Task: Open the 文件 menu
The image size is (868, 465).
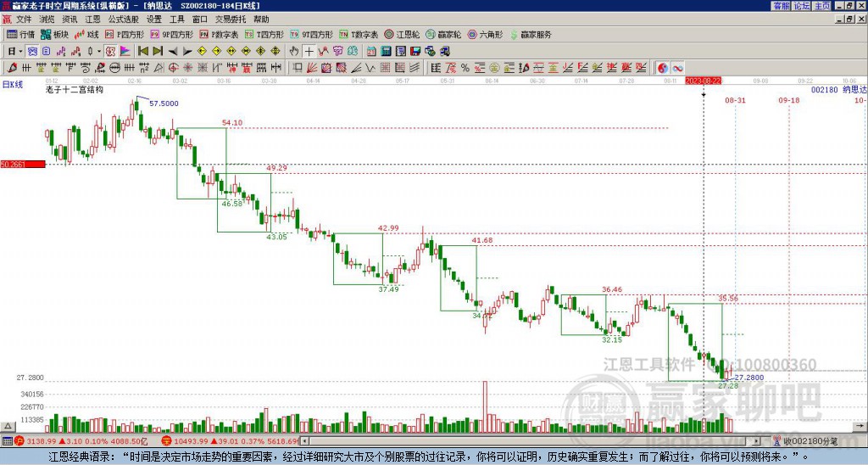Action: point(24,20)
